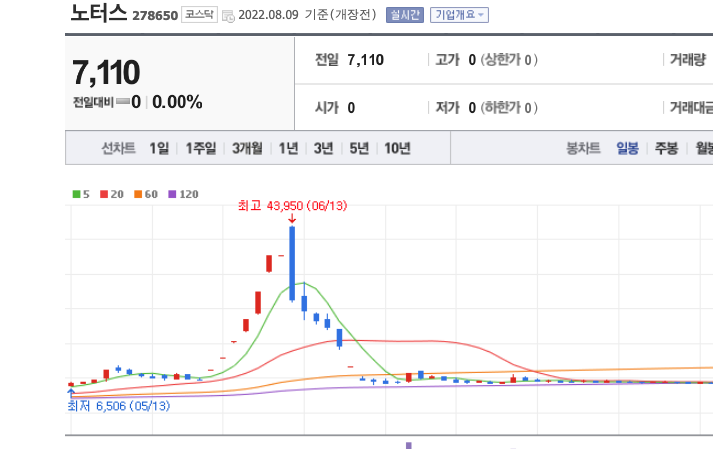Switch to 일봉 daily candle chart

pos(628,148)
